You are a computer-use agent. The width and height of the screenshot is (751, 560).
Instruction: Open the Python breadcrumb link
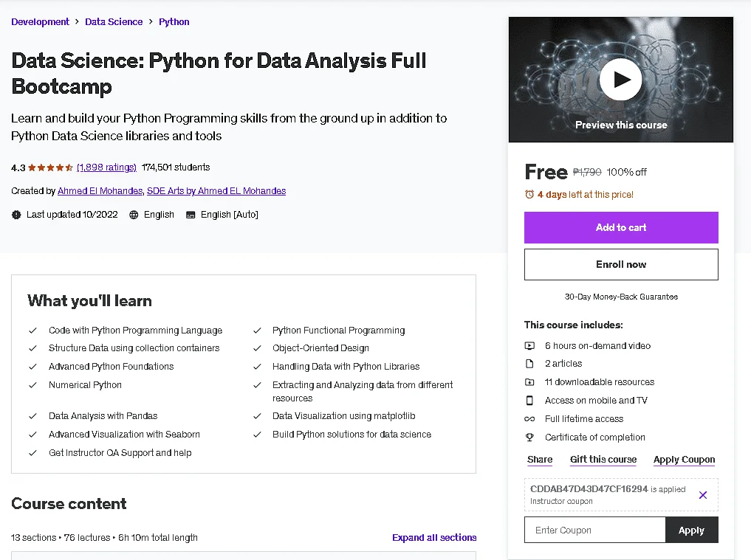[174, 22]
